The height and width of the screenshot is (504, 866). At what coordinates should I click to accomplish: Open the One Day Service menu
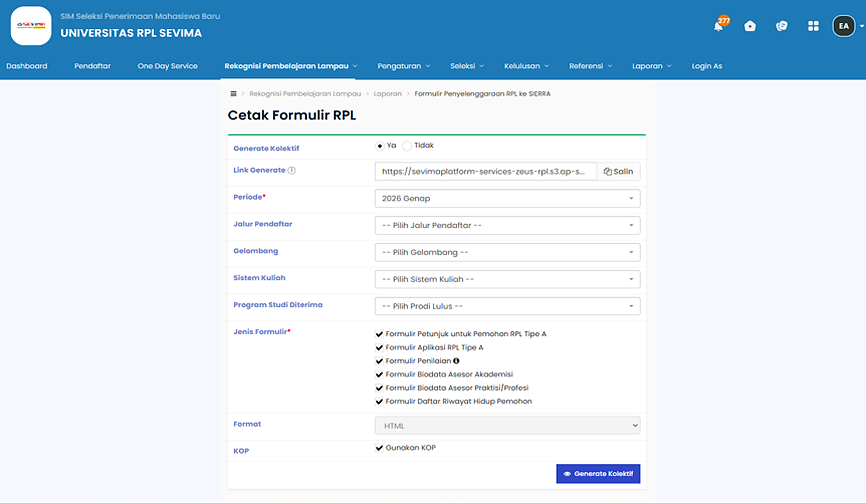pos(168,66)
